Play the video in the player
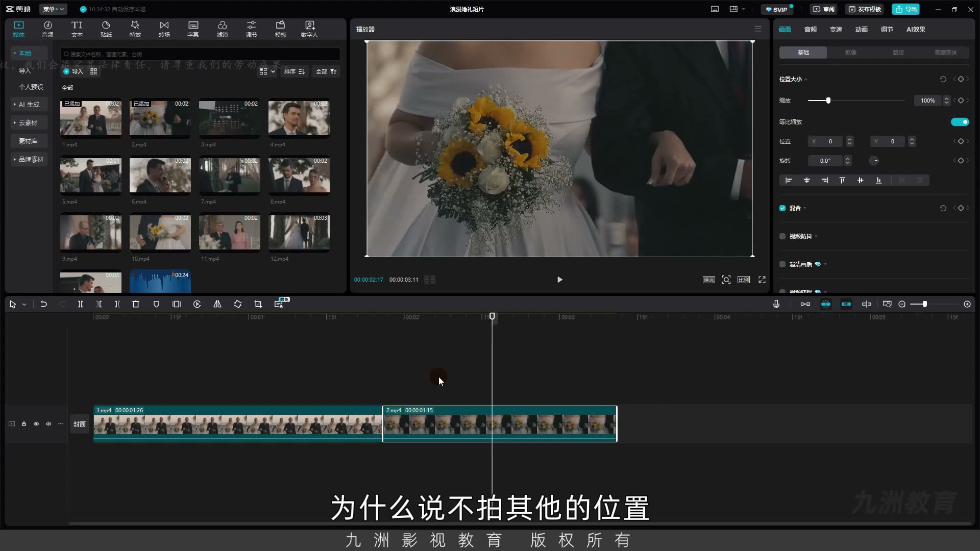980x551 pixels. (x=560, y=280)
